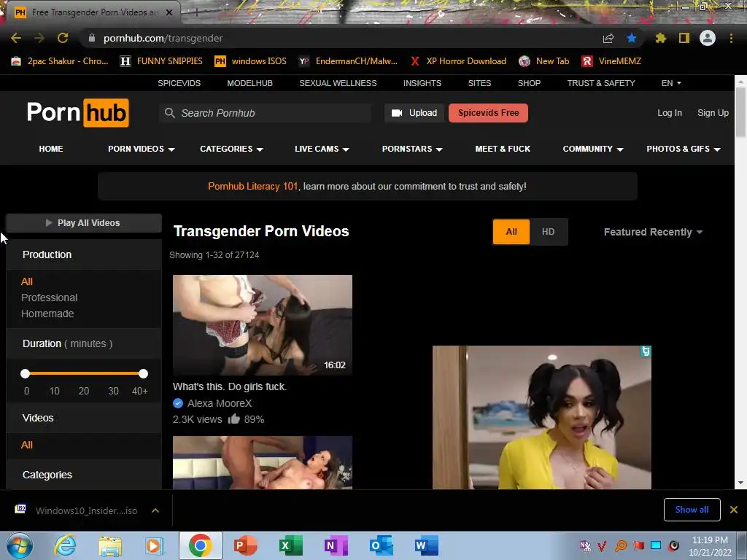Open the EN language dropdown
This screenshot has width=747, height=560.
(x=671, y=83)
